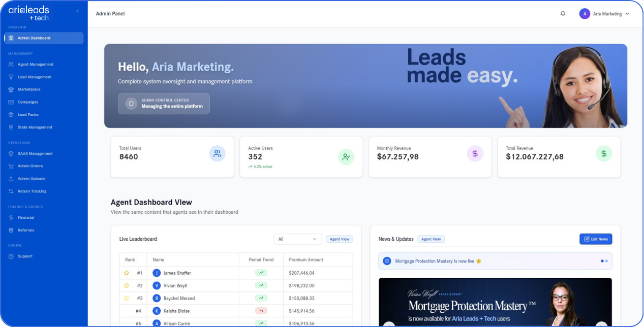Click the news item circular icon
The image size is (644, 328).
pos(387,261)
